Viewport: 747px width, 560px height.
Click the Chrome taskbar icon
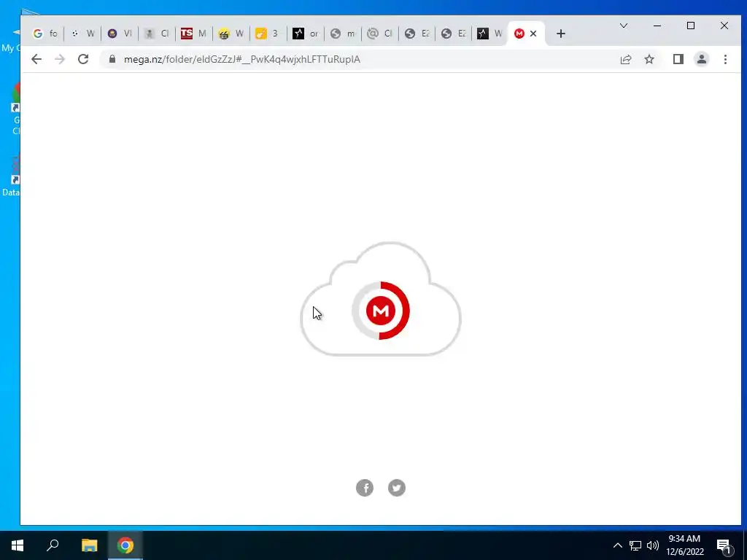click(125, 545)
